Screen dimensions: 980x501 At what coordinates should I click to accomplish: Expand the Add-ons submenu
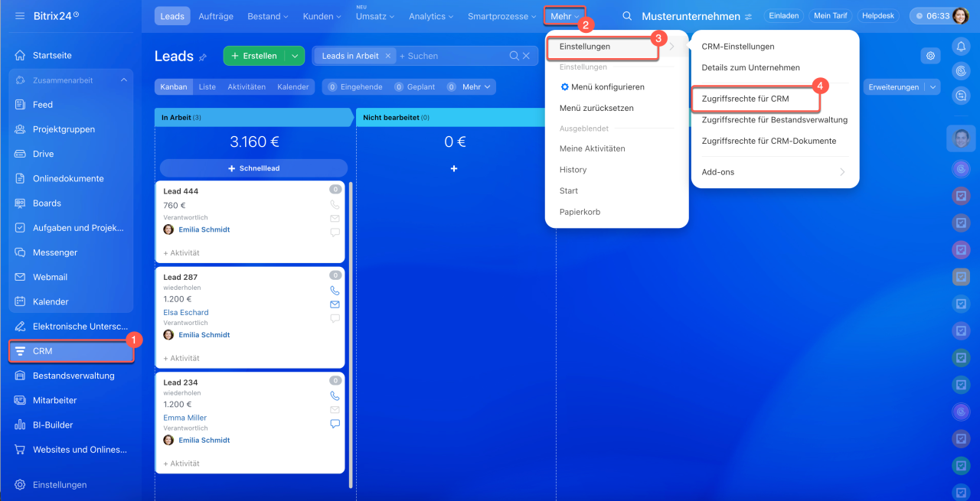[x=775, y=172]
